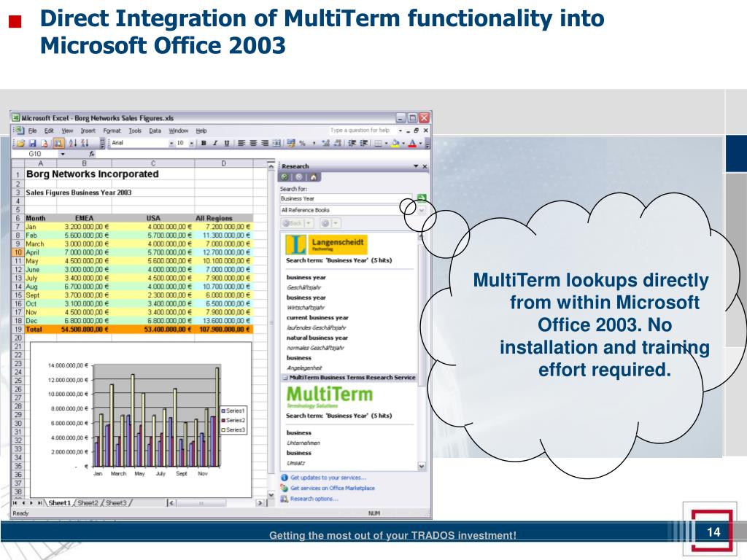
Task: Save the workbook with the floppy disk icon
Action: click(32, 143)
